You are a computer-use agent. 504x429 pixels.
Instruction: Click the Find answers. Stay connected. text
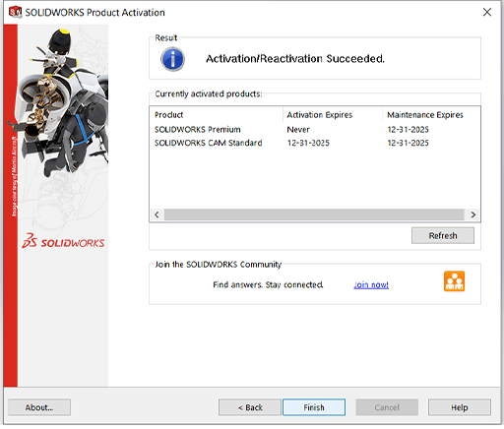[x=268, y=284]
